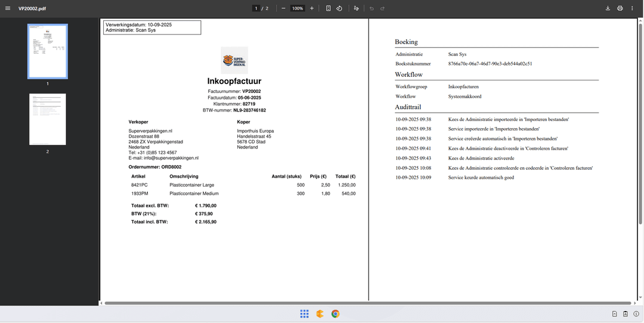The width and height of the screenshot is (644, 323).
Task: Click the zoom in plus button
Action: tap(312, 8)
